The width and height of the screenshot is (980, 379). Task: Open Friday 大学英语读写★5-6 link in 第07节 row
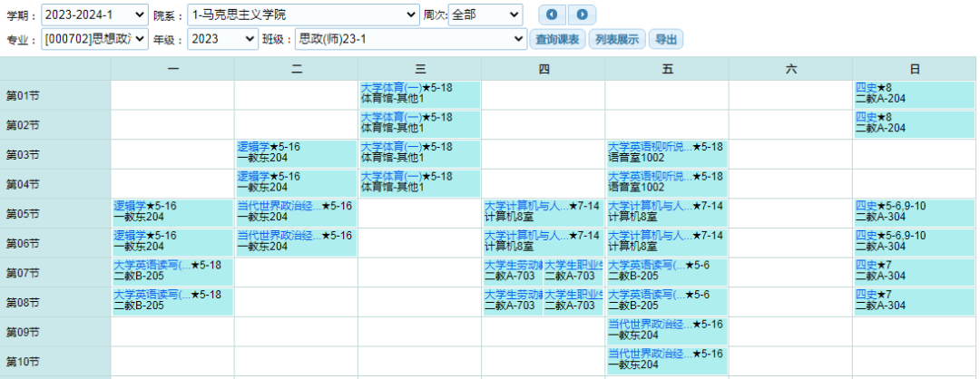(x=646, y=265)
